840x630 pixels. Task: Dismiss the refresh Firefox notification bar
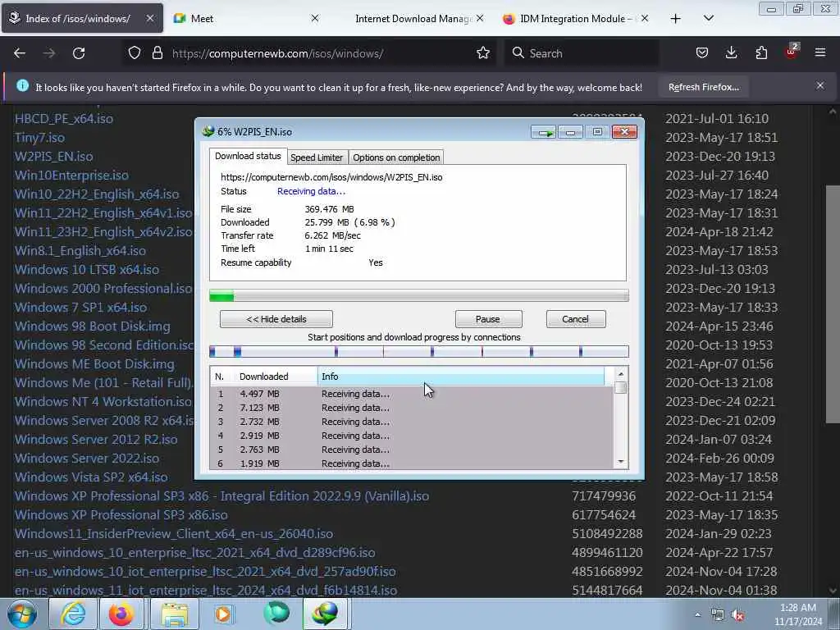pos(820,85)
